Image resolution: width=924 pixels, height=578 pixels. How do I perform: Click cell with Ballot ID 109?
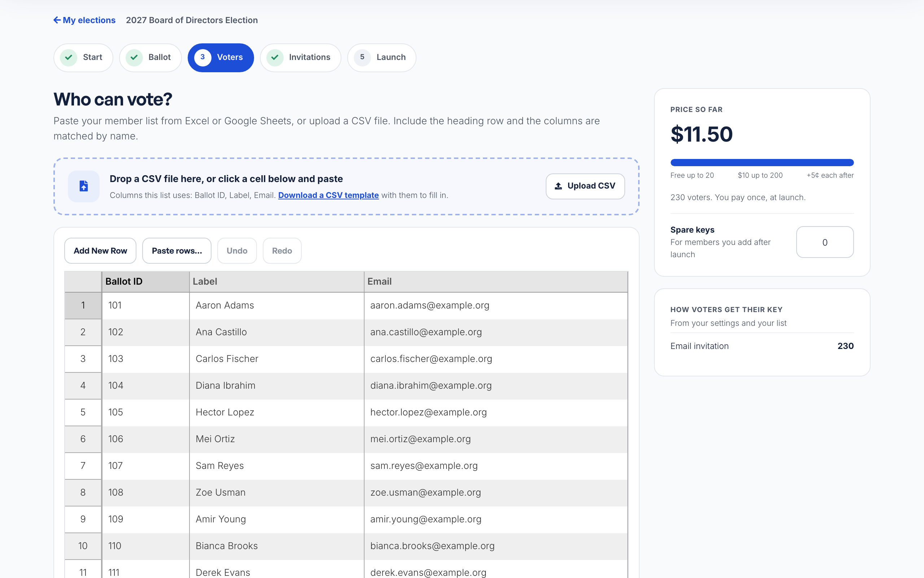(x=145, y=519)
